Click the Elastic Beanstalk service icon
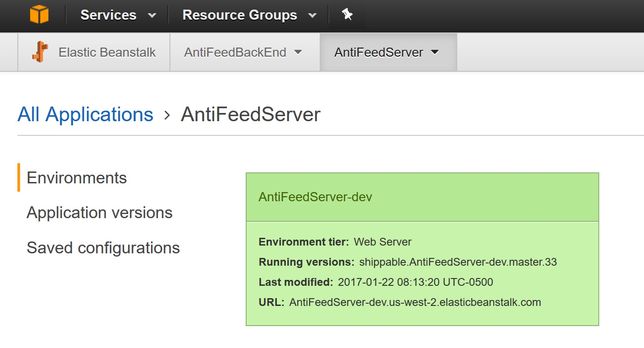This screenshot has width=644, height=348. click(x=40, y=52)
